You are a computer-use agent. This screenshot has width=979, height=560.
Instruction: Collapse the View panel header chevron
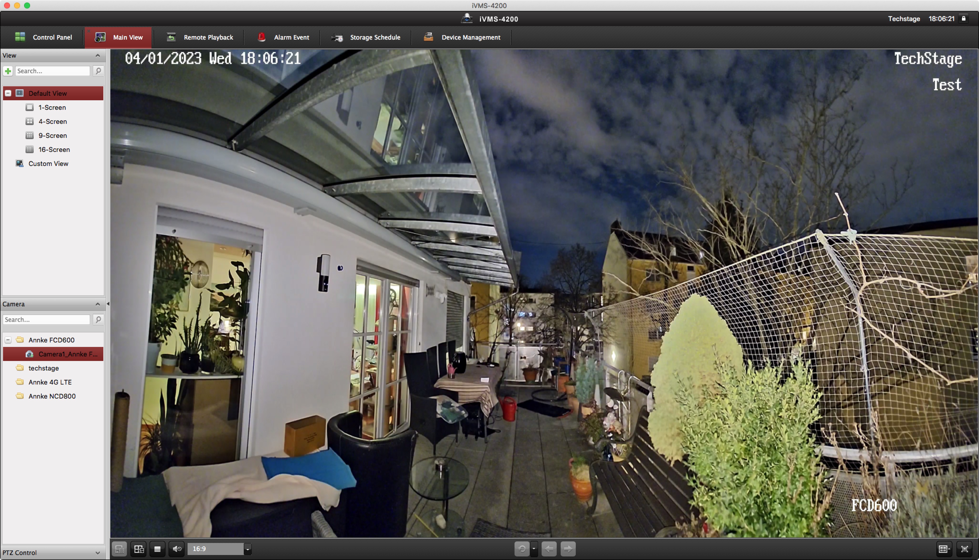click(x=98, y=55)
